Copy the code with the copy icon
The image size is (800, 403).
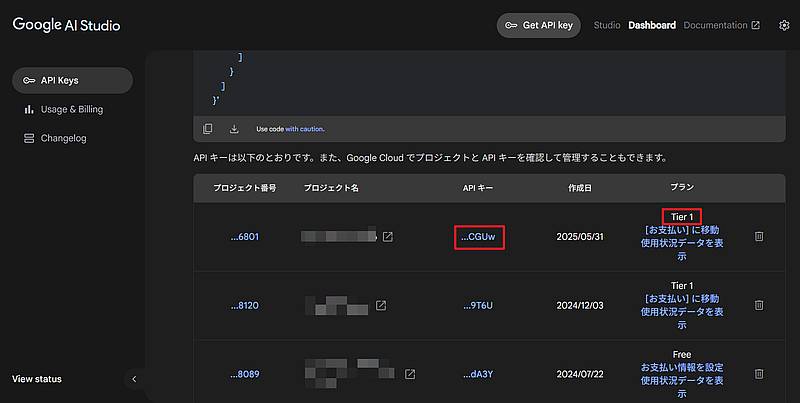[x=207, y=129]
